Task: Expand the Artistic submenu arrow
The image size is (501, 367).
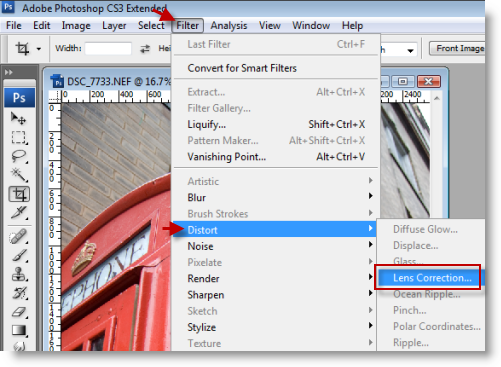Action: click(x=370, y=180)
